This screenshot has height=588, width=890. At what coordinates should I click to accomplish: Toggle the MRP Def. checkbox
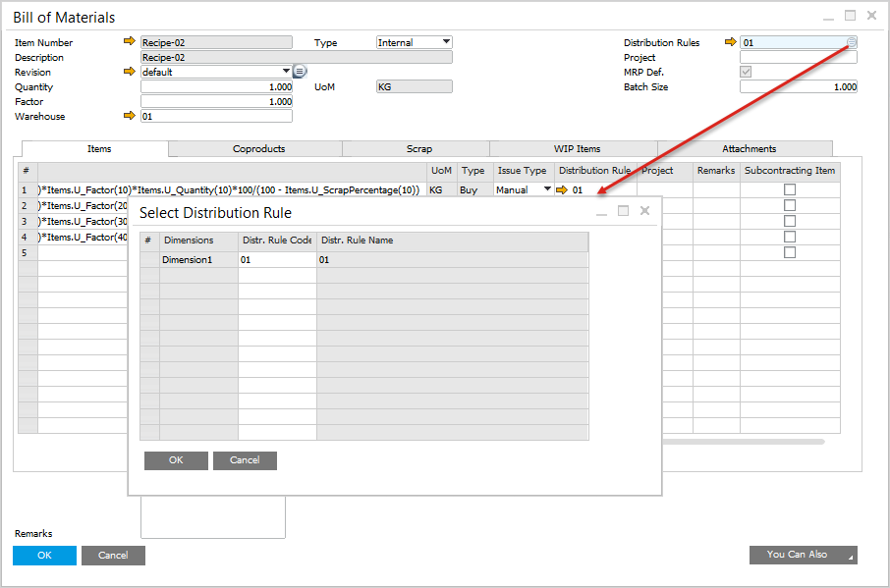pos(746,72)
